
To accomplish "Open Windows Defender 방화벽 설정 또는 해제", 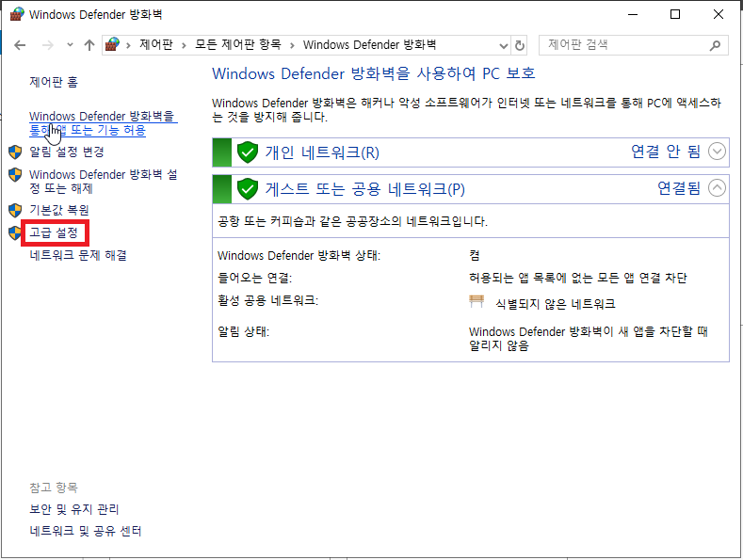I will [x=104, y=182].
